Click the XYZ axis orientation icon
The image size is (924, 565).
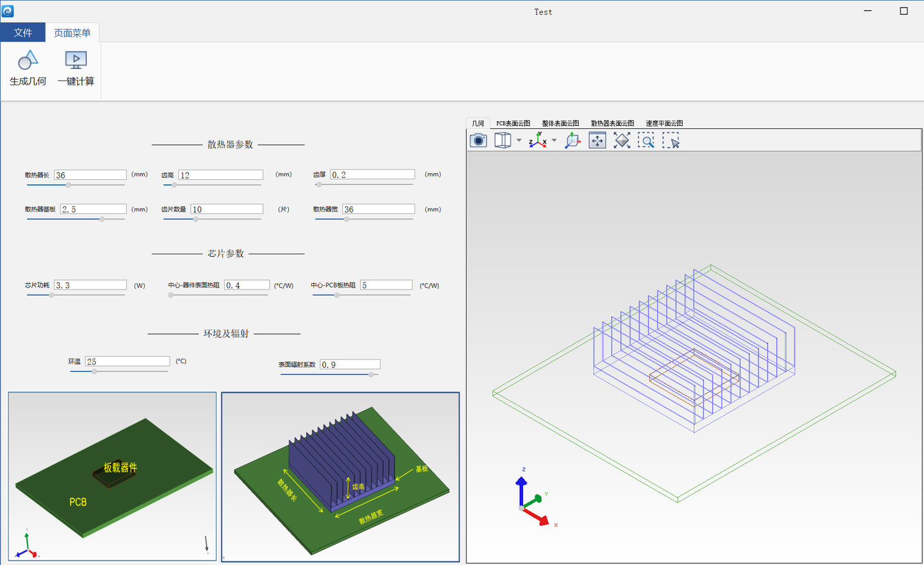[x=537, y=141]
